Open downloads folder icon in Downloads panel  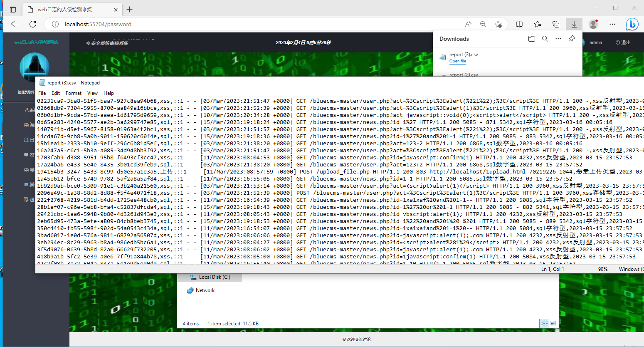click(x=531, y=39)
